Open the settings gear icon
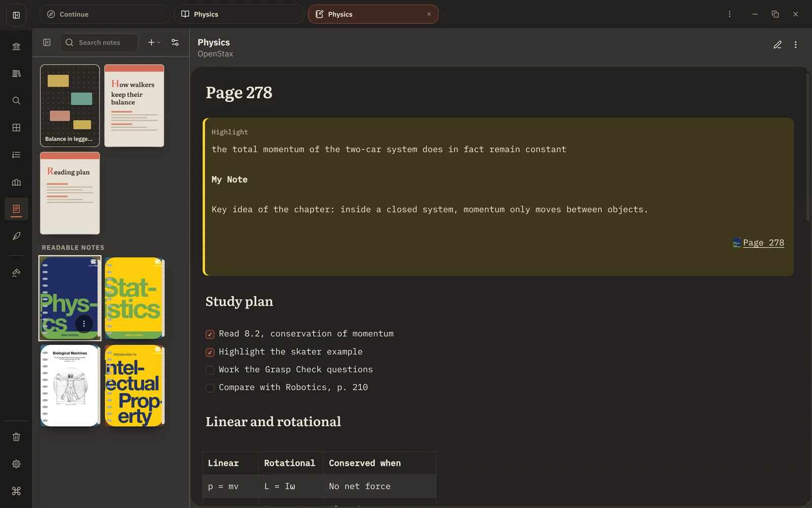This screenshot has width=812, height=508. (x=16, y=464)
